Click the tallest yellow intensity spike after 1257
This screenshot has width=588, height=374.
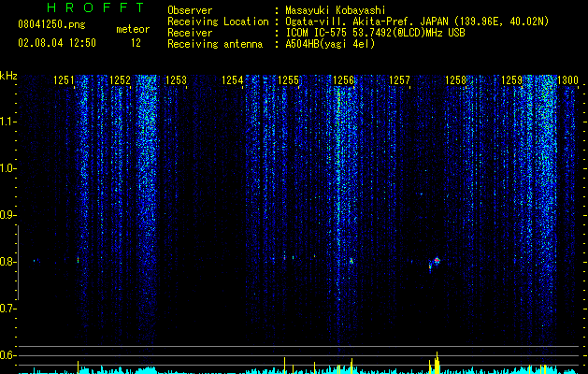click(437, 363)
